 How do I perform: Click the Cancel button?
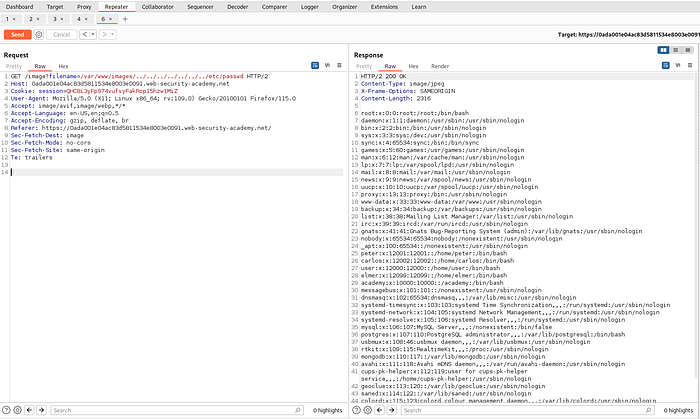[x=62, y=34]
